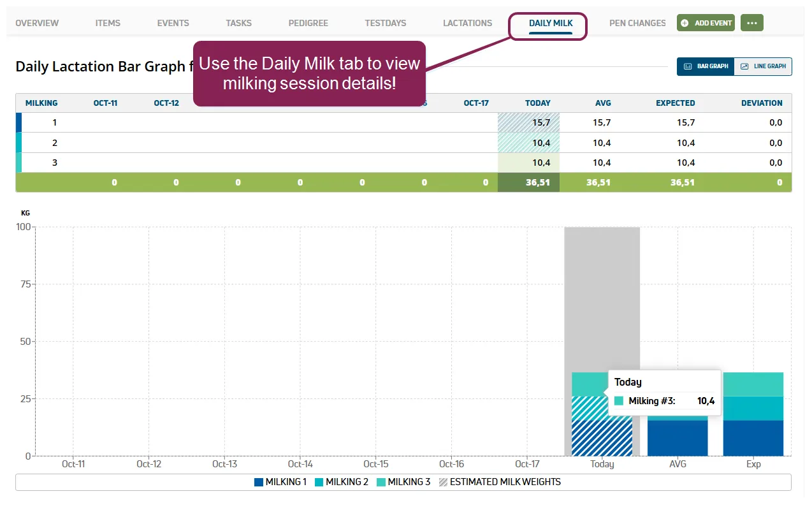The height and width of the screenshot is (524, 812).
Task: Click Today's total 36,51 cell
Action: [x=528, y=182]
